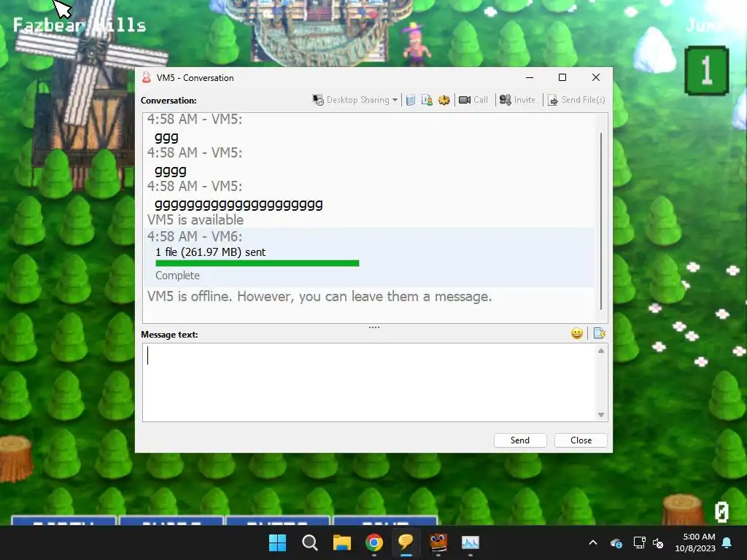Screen dimensions: 747x560
Task: Open the Windows Start menu
Action: click(x=277, y=542)
